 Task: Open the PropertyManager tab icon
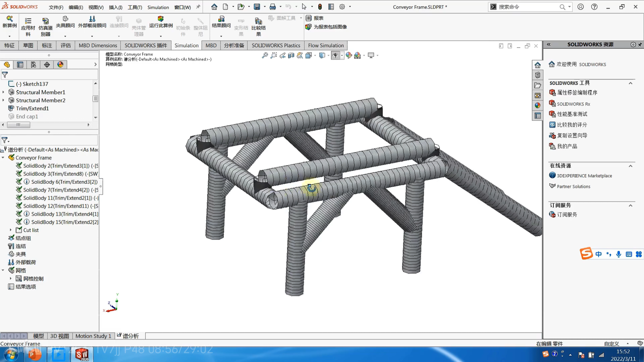(x=20, y=65)
